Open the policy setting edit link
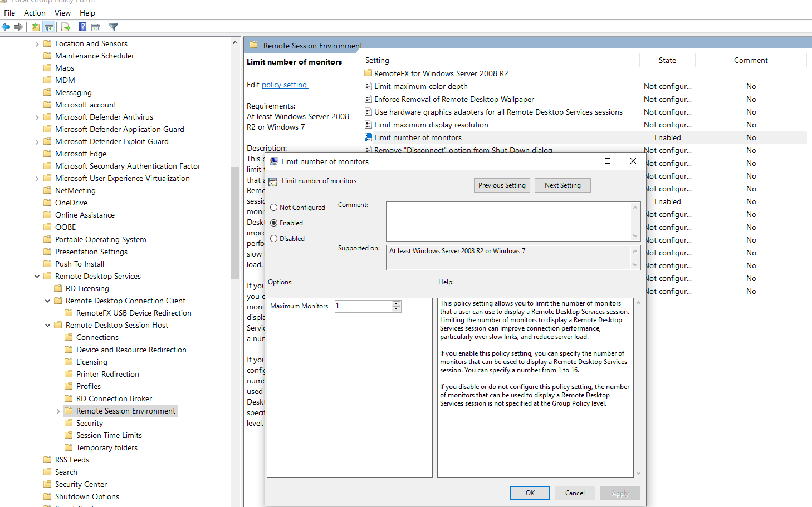Screen dimensions: 812x507 click(285, 85)
